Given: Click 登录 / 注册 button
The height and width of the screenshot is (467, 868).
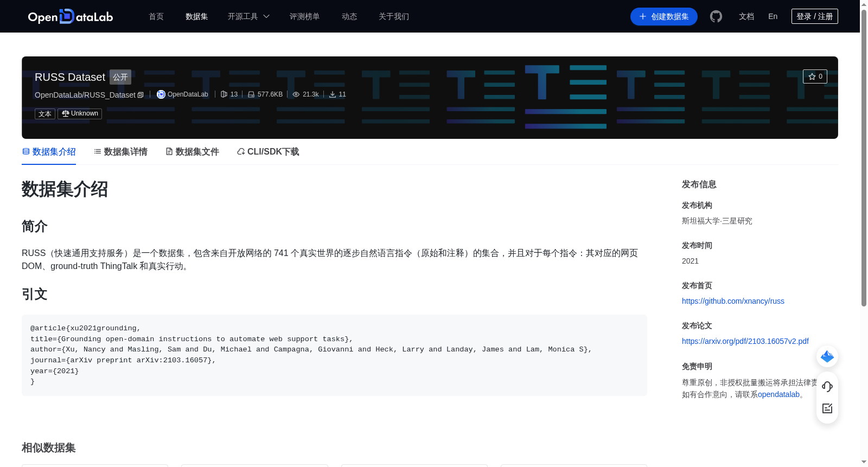Looking at the screenshot, I should click(x=815, y=16).
